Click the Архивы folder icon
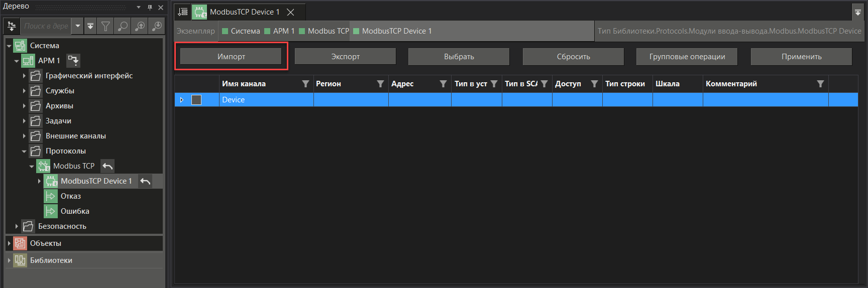 (36, 106)
